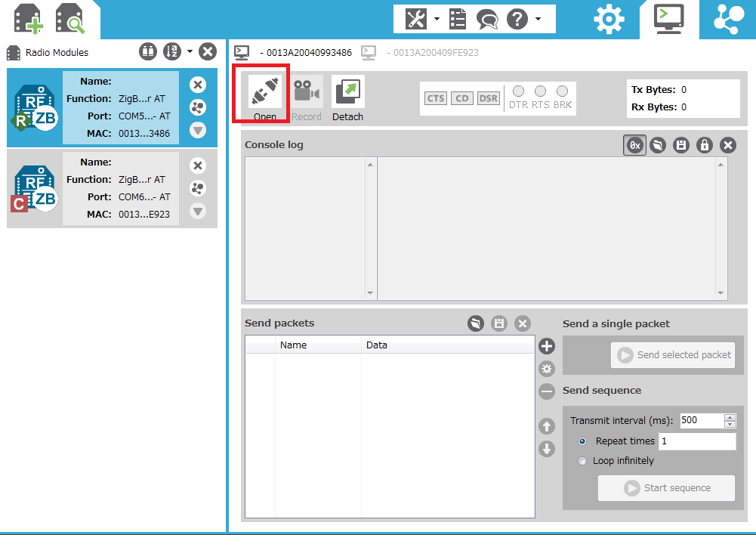756x535 pixels.
Task: Discover network nodes for COM6 module
Action: click(198, 188)
